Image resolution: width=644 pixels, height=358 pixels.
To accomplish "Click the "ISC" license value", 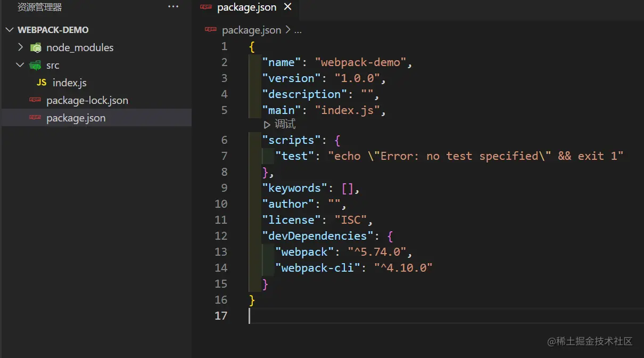I will (x=351, y=220).
